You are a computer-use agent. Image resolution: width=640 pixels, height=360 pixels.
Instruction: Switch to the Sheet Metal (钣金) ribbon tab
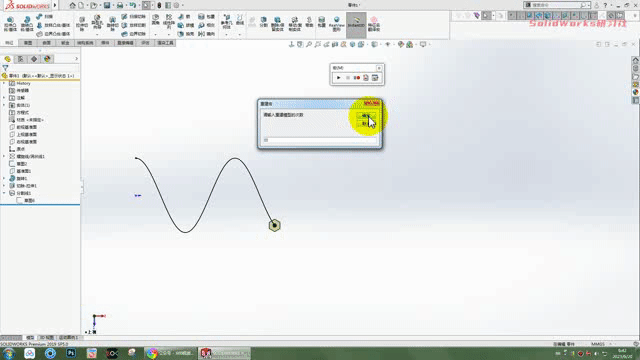click(65, 43)
